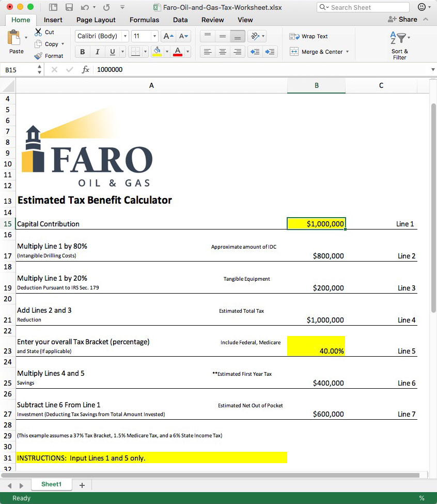
Task: Expand the fill color dropdown arrow
Action: tap(167, 51)
